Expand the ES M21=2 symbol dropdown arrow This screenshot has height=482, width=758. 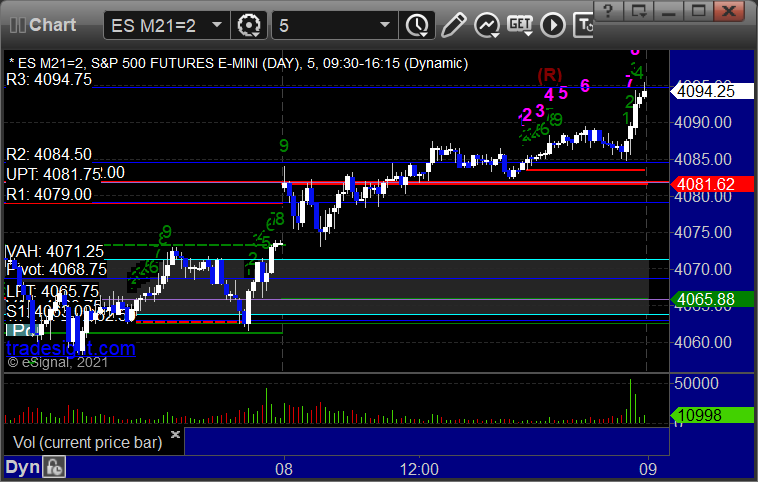pyautogui.click(x=217, y=24)
